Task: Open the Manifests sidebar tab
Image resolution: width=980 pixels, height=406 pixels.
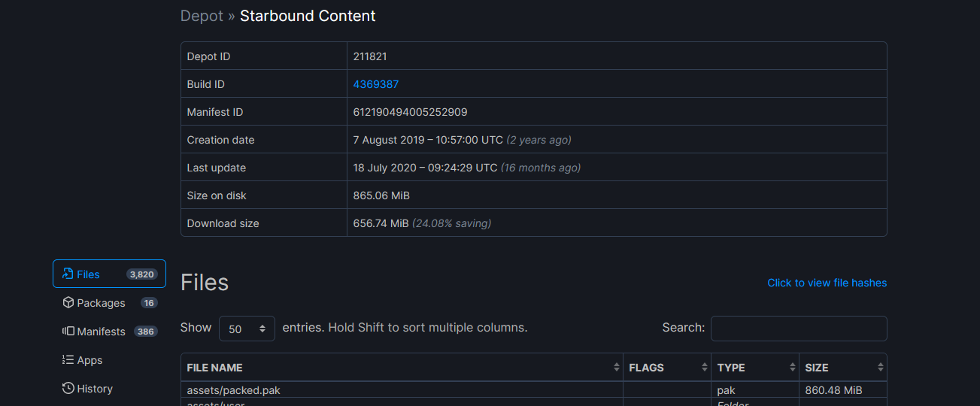Action: 109,332
